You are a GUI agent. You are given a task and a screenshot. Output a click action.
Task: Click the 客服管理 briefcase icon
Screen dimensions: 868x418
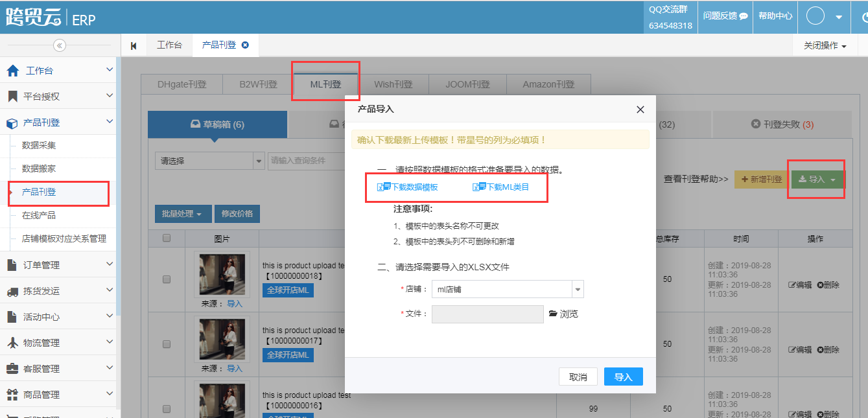pyautogui.click(x=12, y=369)
